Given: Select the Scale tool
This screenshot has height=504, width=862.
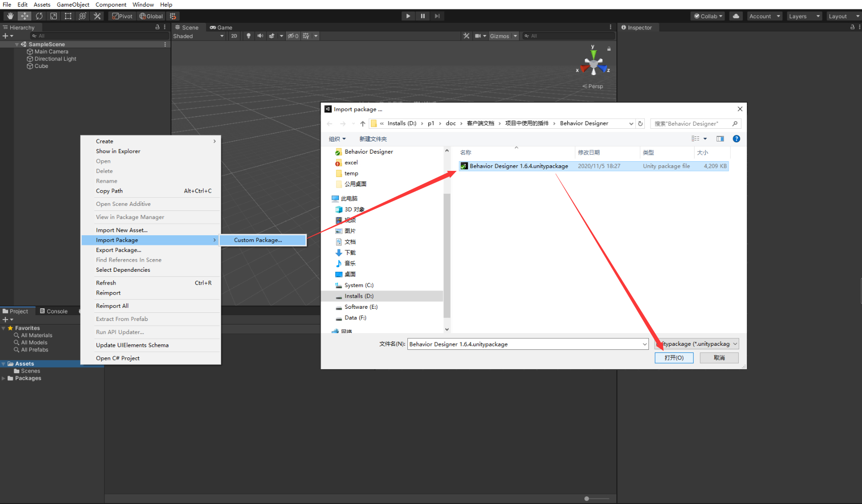Looking at the screenshot, I should pos(53,16).
